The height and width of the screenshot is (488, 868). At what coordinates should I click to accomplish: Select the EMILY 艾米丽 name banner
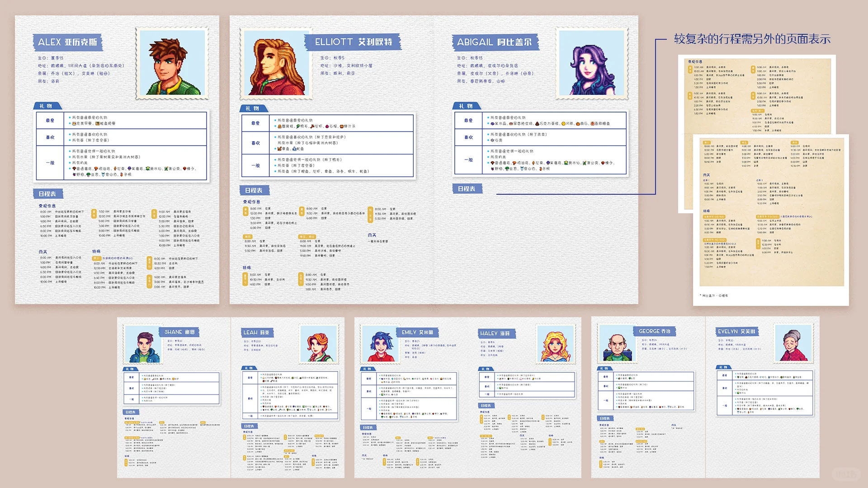tap(417, 333)
